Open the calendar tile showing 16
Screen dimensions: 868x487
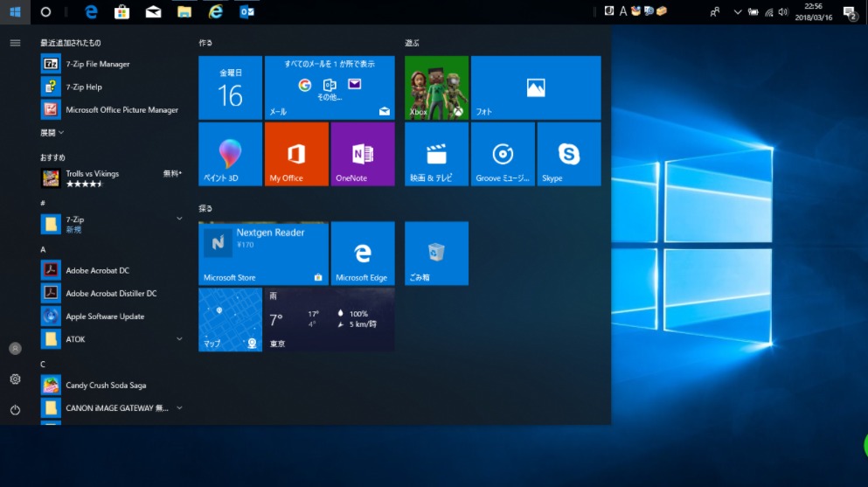pyautogui.click(x=230, y=87)
